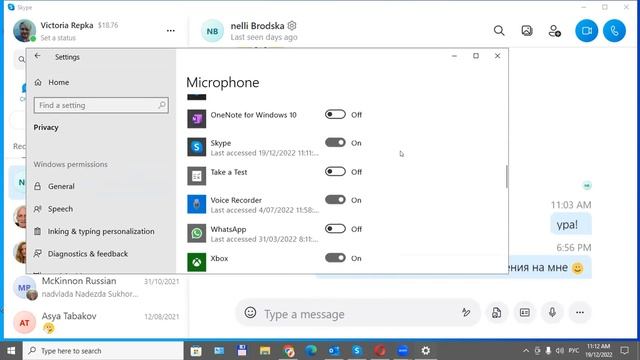This screenshot has height=360, width=640.
Task: Open Microsoft Edge from the taskbar
Action: pyautogui.click(x=311, y=351)
